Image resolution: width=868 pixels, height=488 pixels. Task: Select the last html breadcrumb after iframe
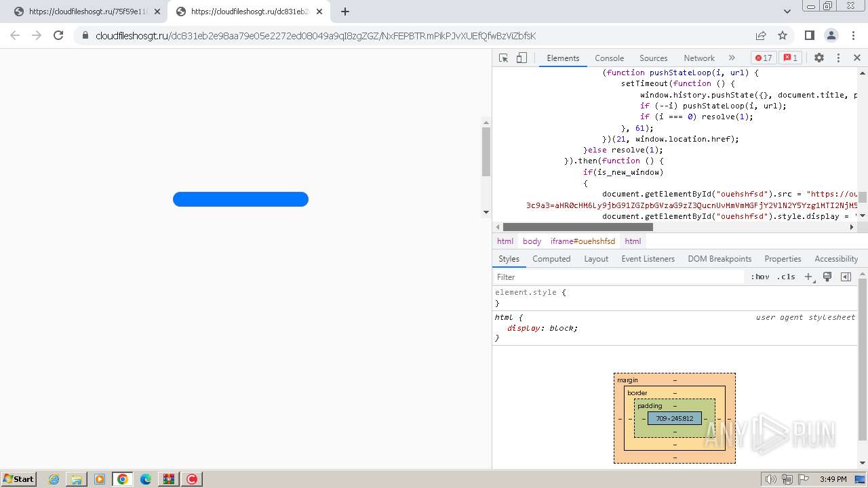[633, 241]
